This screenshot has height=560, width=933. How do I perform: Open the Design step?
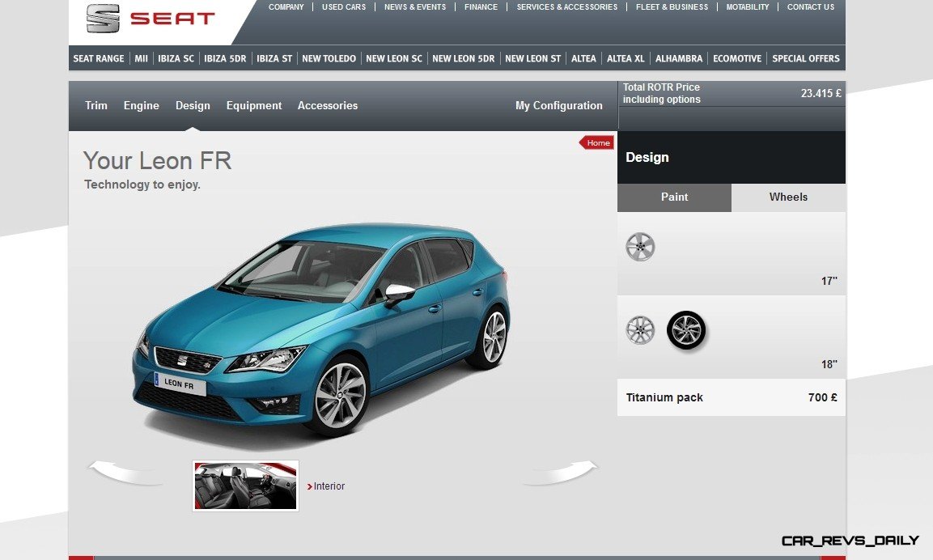(193, 105)
